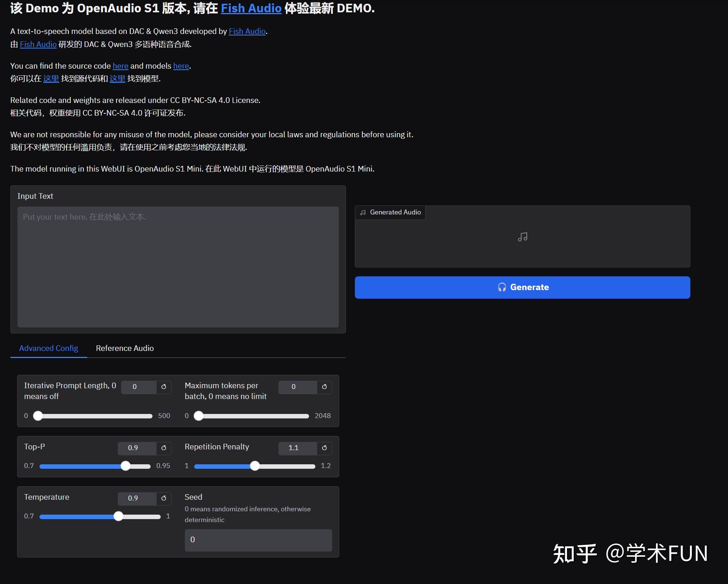The width and height of the screenshot is (728, 584).
Task: Reset Temperature to its default
Action: 163,498
